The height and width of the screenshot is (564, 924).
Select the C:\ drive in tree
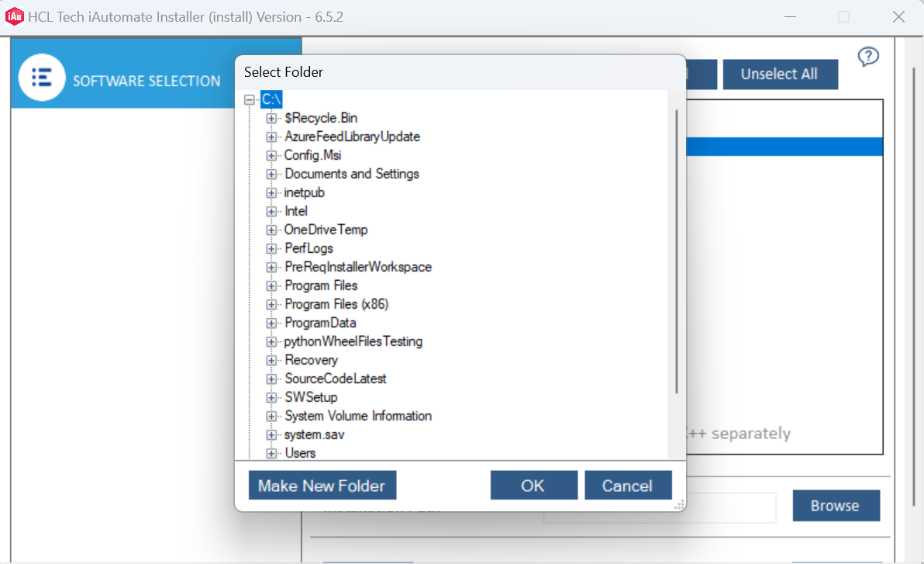click(271, 99)
